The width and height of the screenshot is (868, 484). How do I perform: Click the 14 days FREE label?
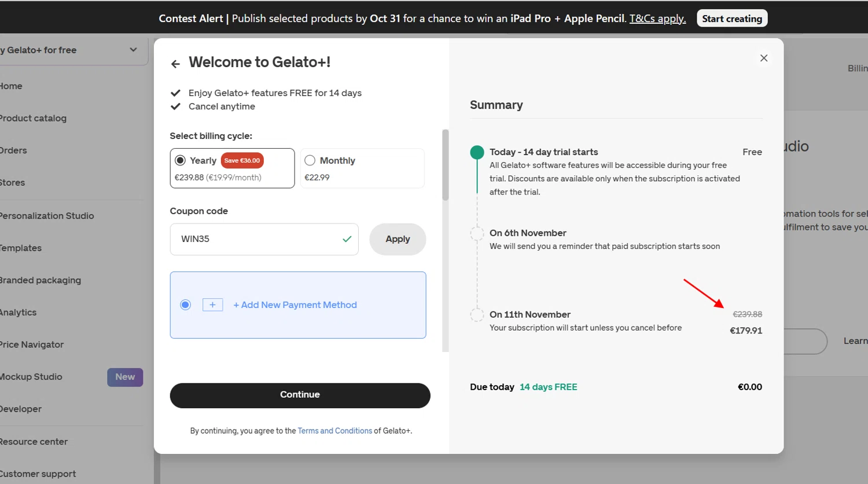[x=549, y=387]
